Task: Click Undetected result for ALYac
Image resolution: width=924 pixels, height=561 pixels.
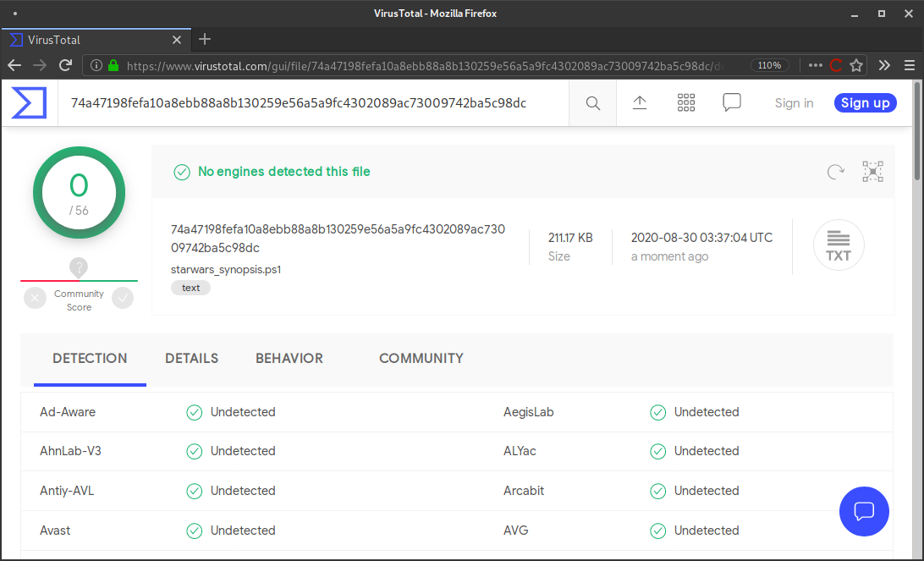Action: [707, 451]
